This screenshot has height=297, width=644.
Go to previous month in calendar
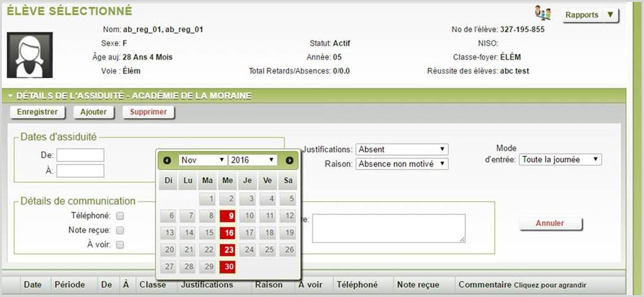(167, 160)
